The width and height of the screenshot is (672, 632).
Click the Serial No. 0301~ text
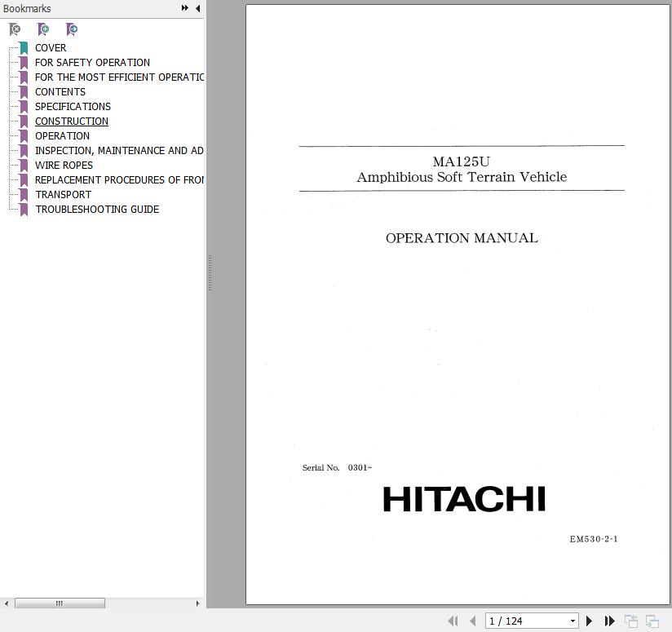coord(337,467)
